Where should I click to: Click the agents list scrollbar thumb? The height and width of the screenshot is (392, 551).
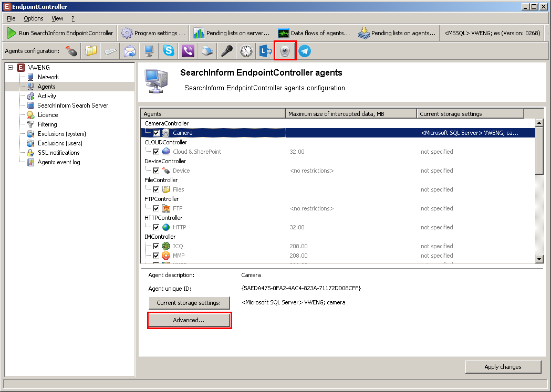(539, 151)
